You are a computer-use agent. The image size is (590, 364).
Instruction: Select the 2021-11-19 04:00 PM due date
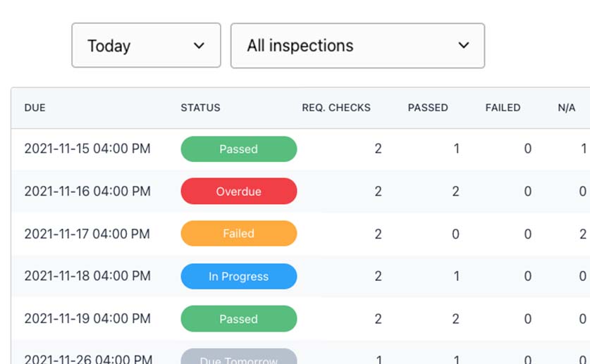click(x=87, y=318)
